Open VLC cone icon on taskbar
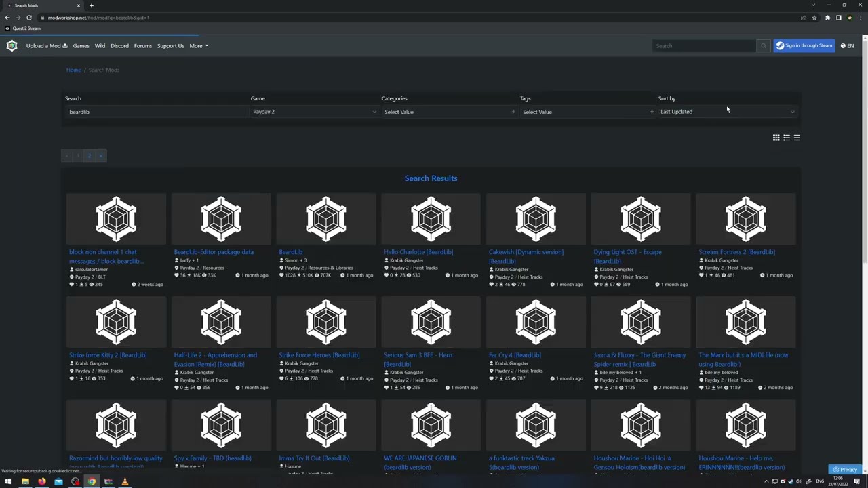The width and height of the screenshot is (868, 488). click(x=125, y=481)
